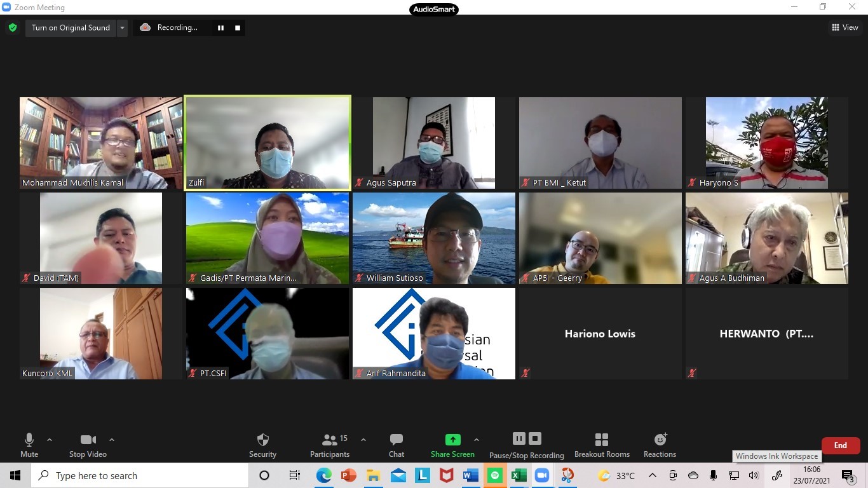
Task: Open the Reactions menu
Action: (660, 445)
